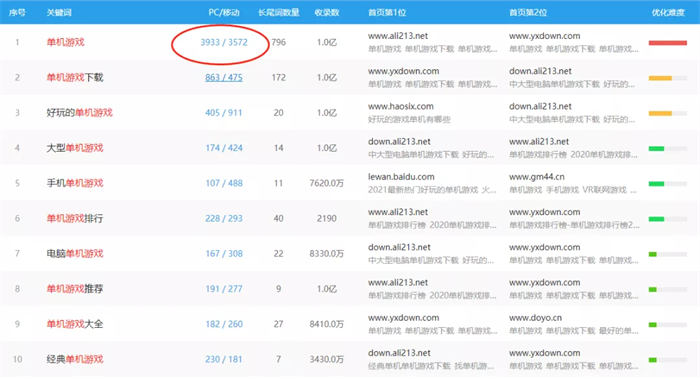Click the green difficulty bar for 单机游戏推荐
This screenshot has height=379, width=700.
pos(653,290)
